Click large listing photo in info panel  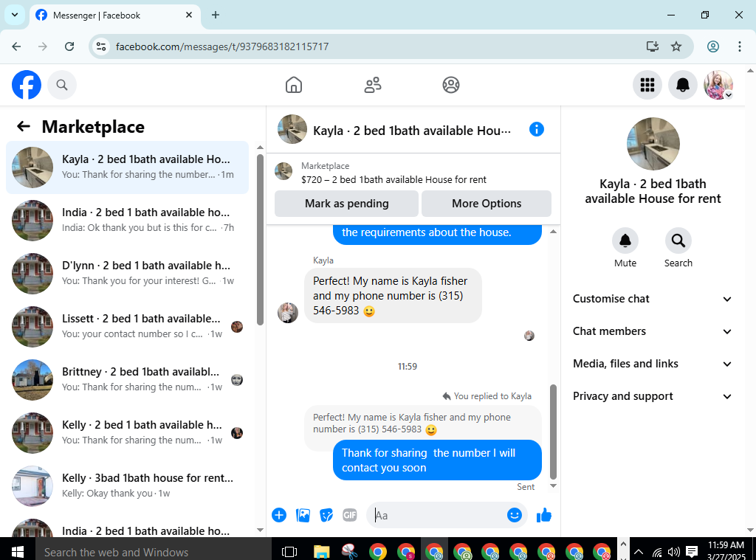653,144
